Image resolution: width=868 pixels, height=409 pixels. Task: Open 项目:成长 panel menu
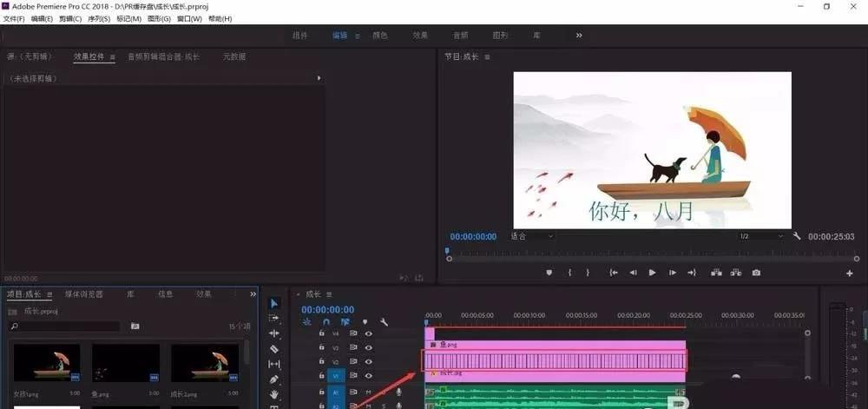click(49, 294)
